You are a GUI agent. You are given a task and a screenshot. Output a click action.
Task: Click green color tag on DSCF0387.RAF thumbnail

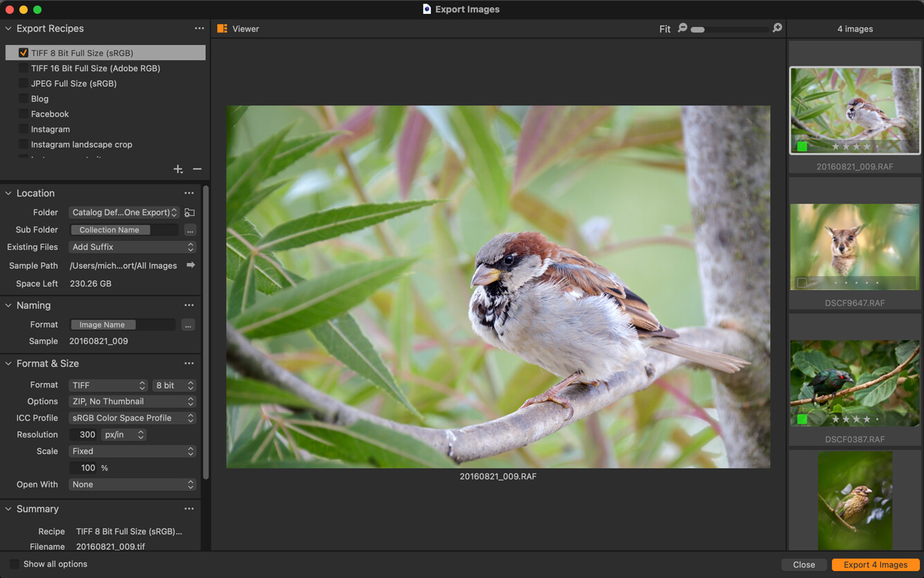pos(802,419)
